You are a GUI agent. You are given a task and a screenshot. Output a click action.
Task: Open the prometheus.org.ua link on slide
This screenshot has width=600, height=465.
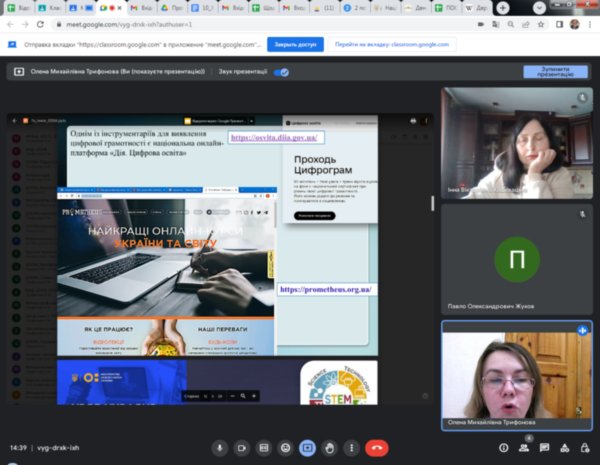pyautogui.click(x=326, y=289)
